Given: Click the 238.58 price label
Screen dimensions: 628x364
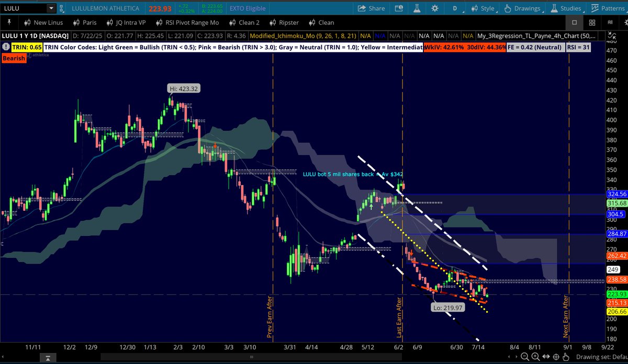Looking at the screenshot, I should [x=618, y=280].
